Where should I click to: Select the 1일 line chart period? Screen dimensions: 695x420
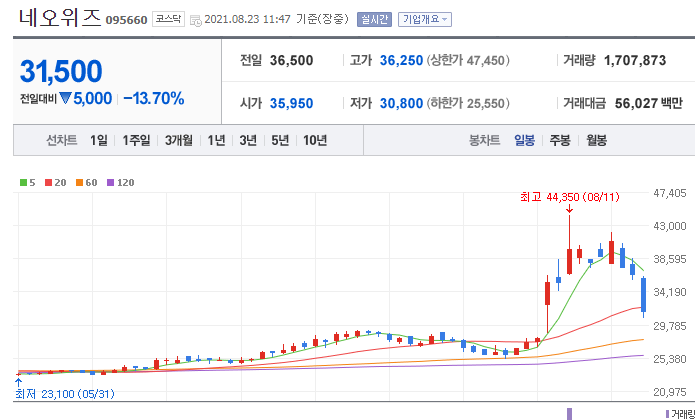[x=98, y=140]
